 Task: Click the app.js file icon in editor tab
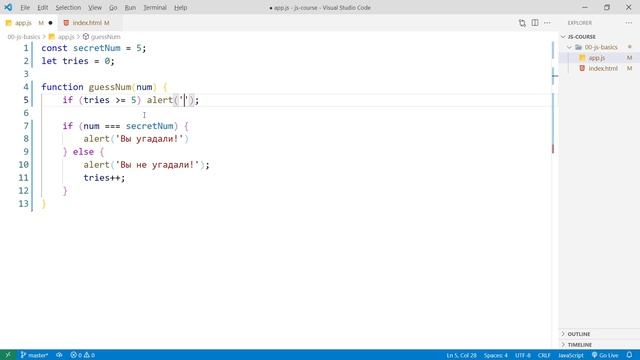[x=9, y=23]
